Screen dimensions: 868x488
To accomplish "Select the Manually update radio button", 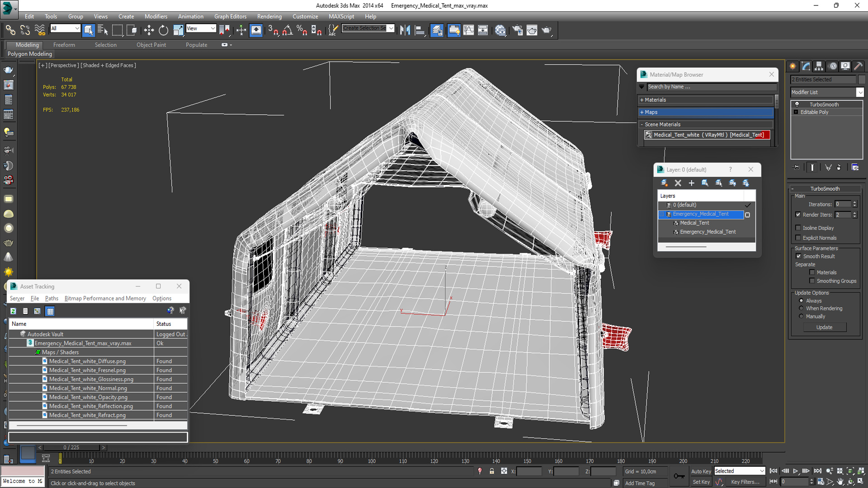I will pyautogui.click(x=801, y=316).
